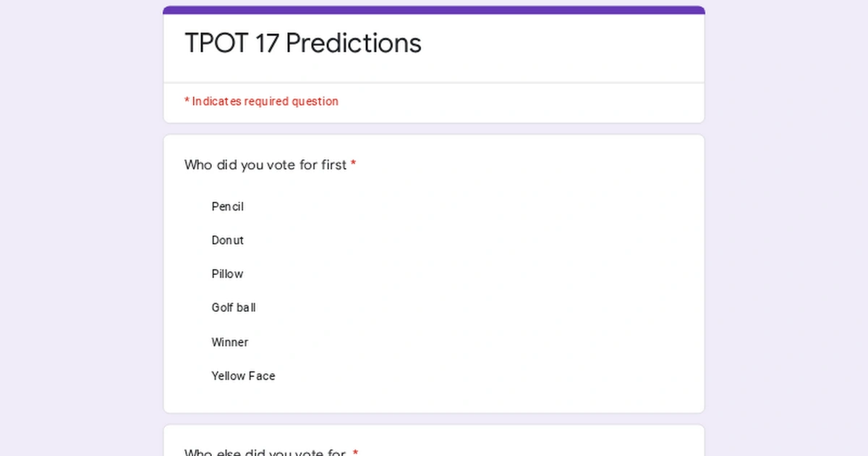Click the 'Who did you vote for first' question
This screenshot has width=868, height=456.
tap(264, 165)
